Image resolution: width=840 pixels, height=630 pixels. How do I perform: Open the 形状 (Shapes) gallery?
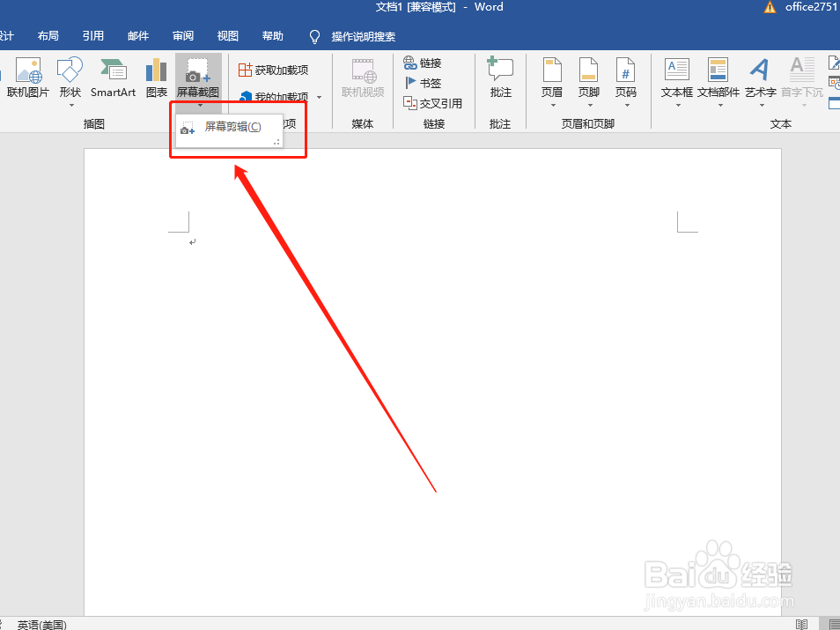pyautogui.click(x=70, y=79)
